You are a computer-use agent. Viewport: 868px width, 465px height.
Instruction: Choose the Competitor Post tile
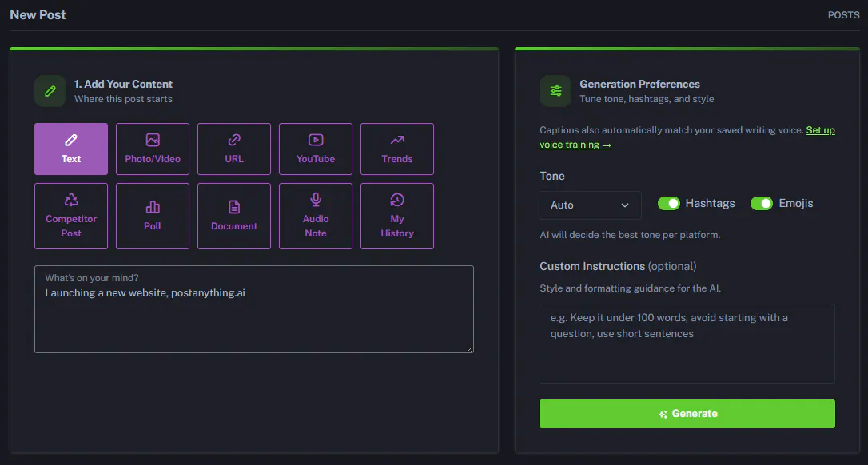tap(71, 216)
